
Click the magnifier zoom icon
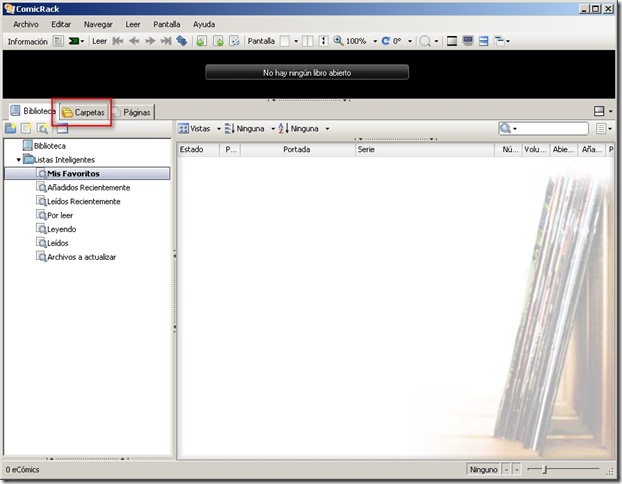point(338,40)
